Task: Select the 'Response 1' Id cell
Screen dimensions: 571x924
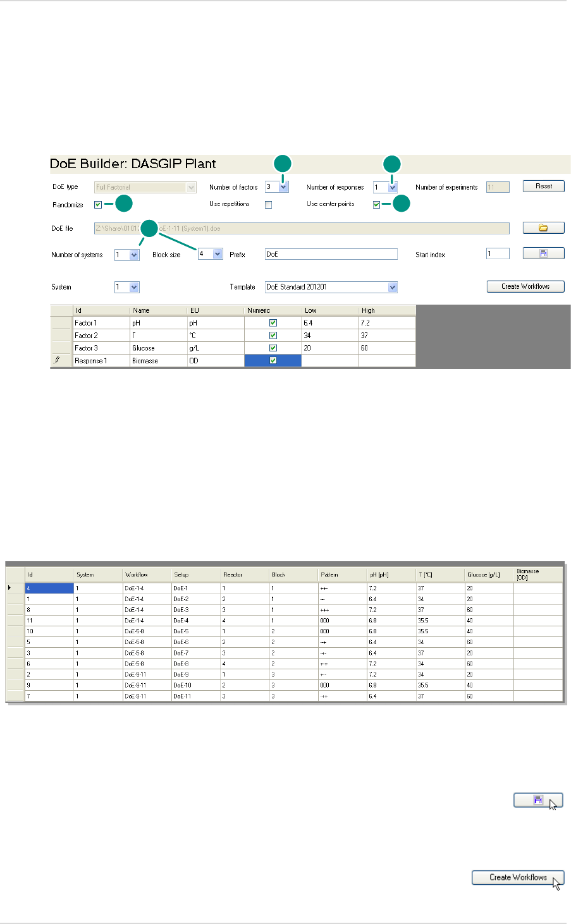Action: (101, 361)
